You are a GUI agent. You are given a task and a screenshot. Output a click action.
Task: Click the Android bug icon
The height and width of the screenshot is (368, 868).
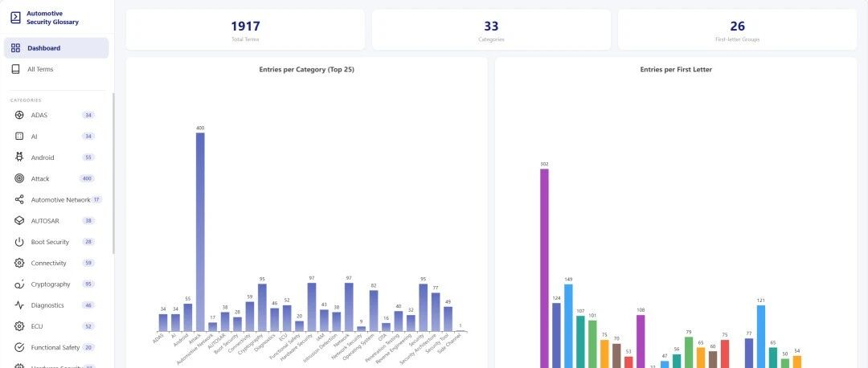click(19, 157)
